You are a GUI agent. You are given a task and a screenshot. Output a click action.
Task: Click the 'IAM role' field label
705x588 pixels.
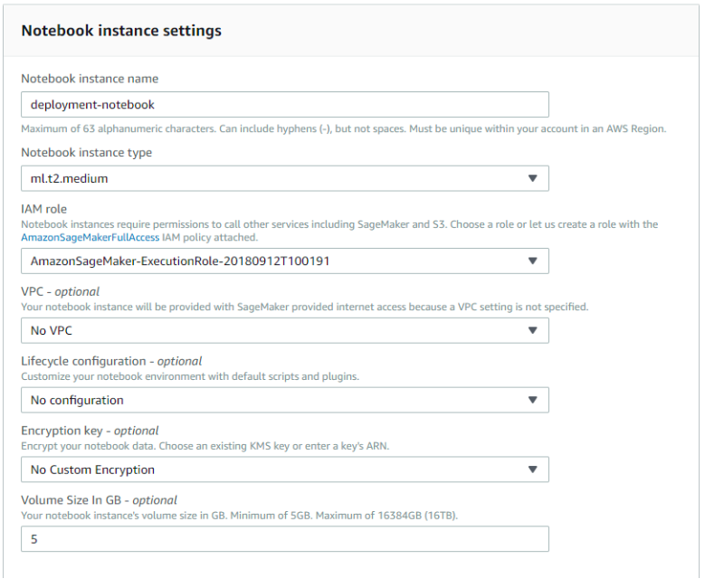click(x=43, y=209)
